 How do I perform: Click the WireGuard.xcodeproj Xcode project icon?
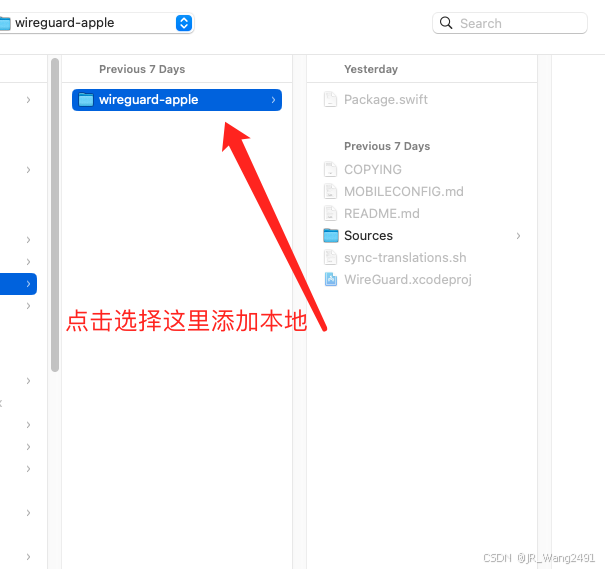[331, 279]
